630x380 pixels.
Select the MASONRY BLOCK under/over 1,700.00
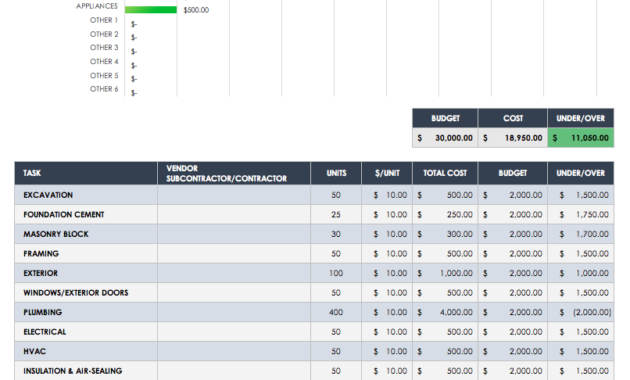[581, 234]
